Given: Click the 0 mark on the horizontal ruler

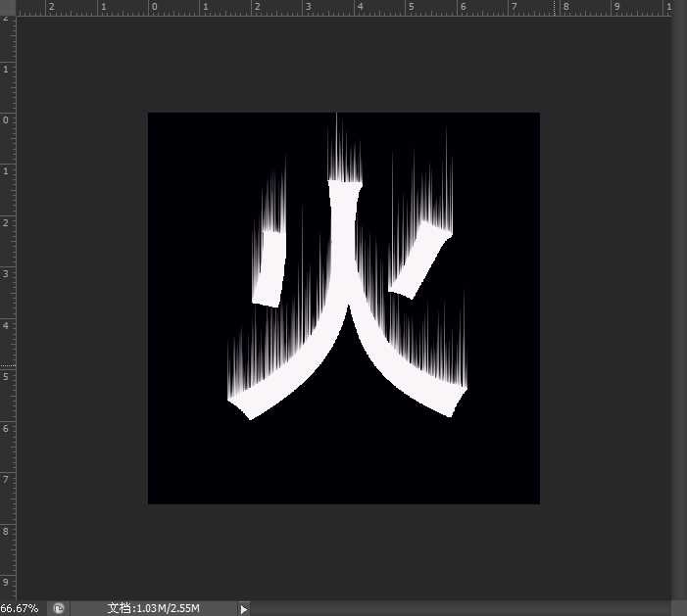Looking at the screenshot, I should point(154,7).
